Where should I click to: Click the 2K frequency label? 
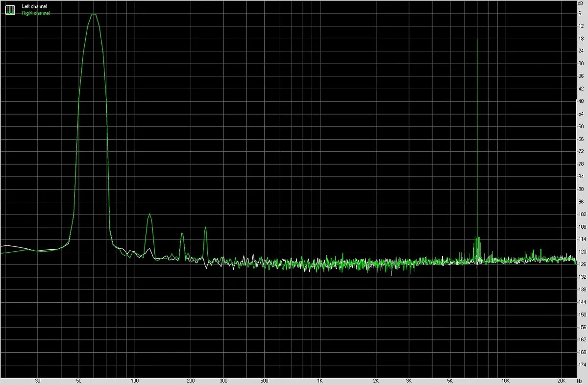(x=376, y=380)
